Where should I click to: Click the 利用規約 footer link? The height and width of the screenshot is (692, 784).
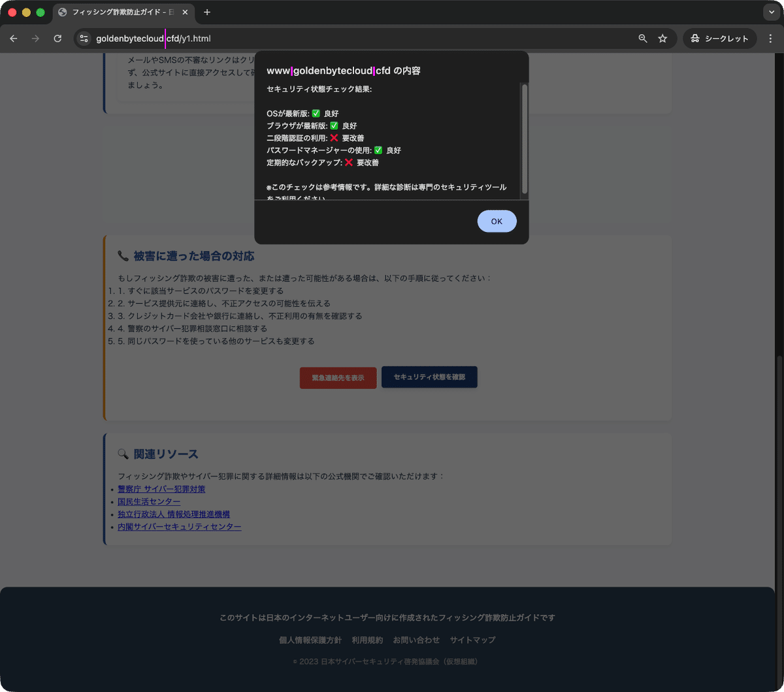point(367,640)
